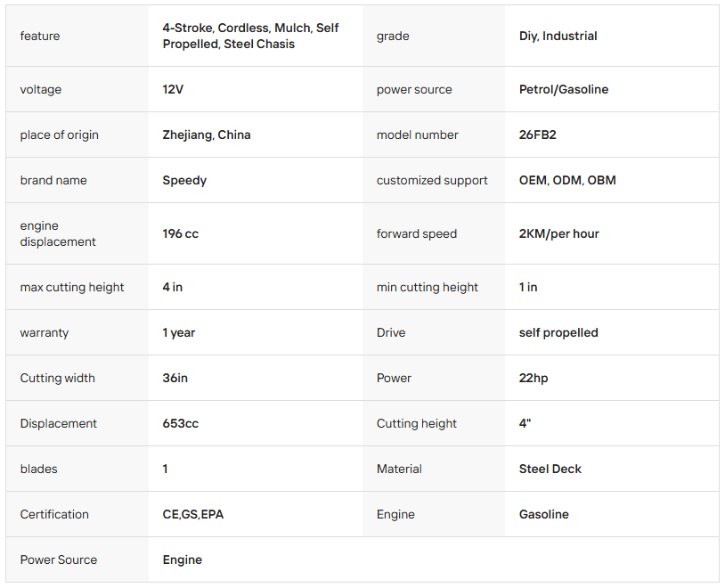Click the "12V" voltage value
Screen dimensions: 725x588
[x=173, y=90]
